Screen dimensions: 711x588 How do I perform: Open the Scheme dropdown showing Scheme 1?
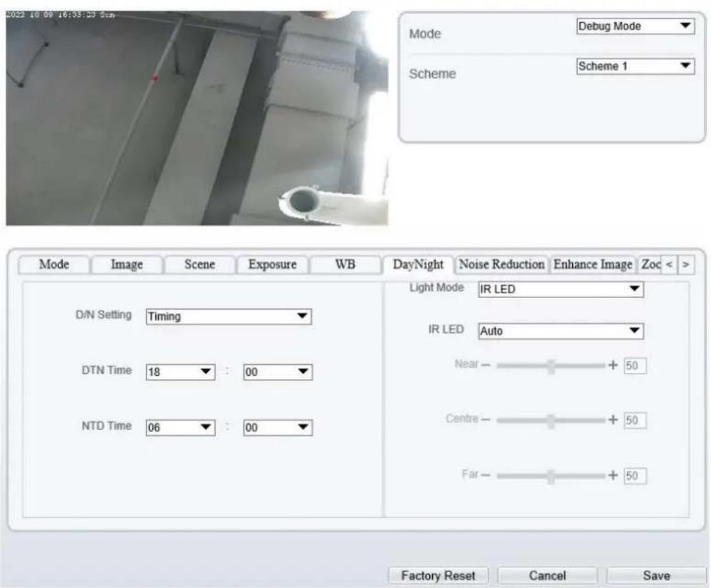pyautogui.click(x=635, y=66)
